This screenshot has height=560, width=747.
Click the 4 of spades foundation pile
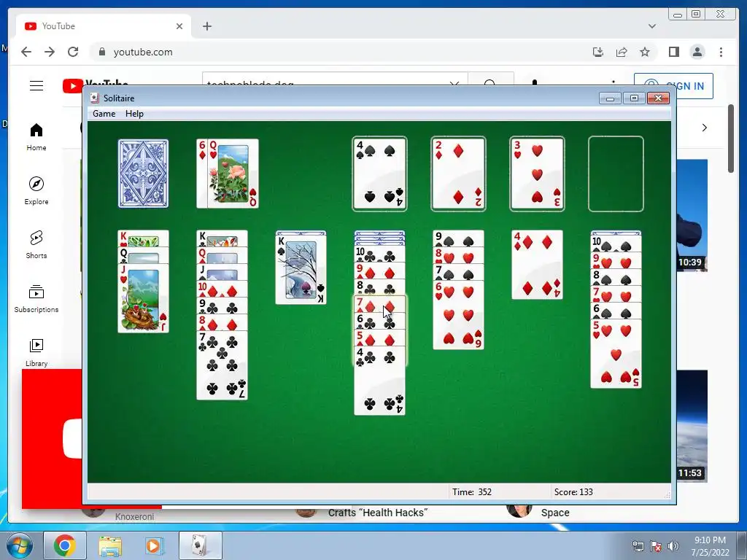pyautogui.click(x=379, y=174)
